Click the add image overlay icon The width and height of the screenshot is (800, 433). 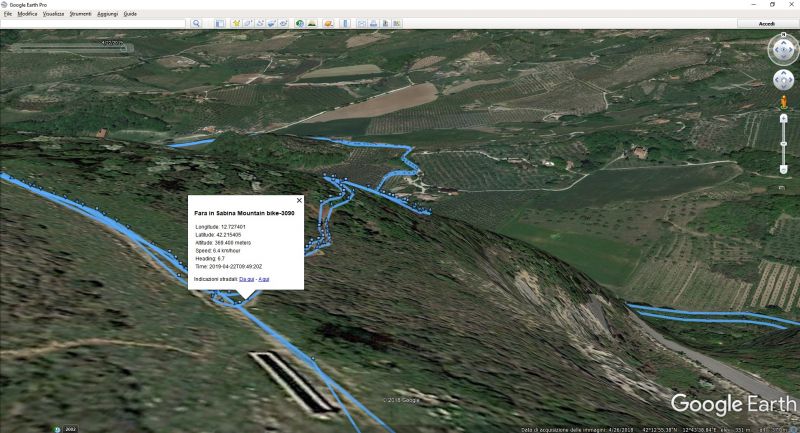click(271, 23)
